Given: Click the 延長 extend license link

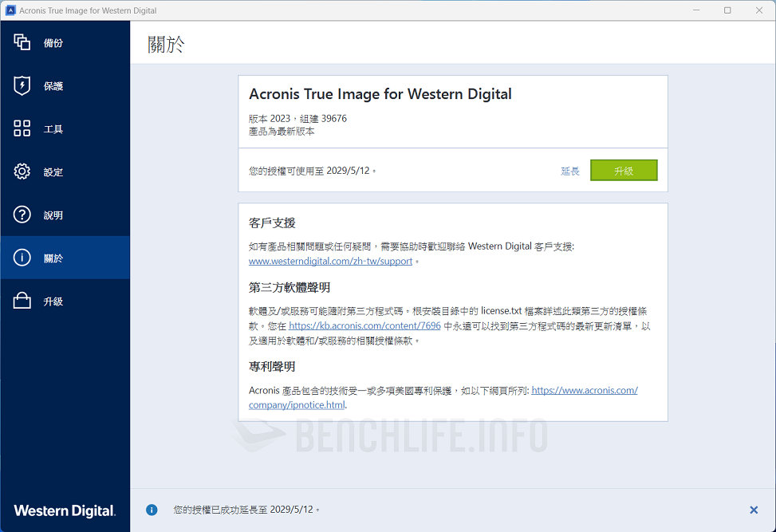Looking at the screenshot, I should [569, 171].
